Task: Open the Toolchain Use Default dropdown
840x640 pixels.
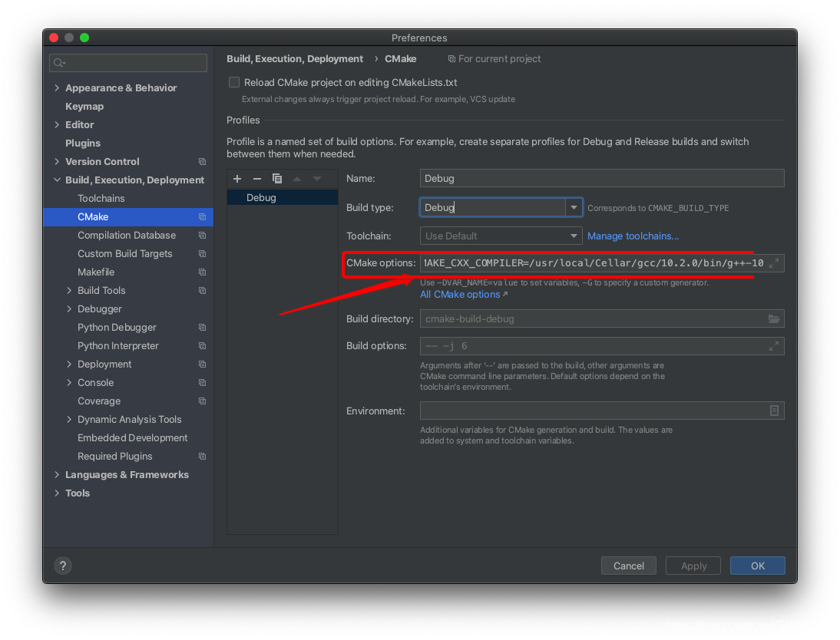Action: (501, 236)
